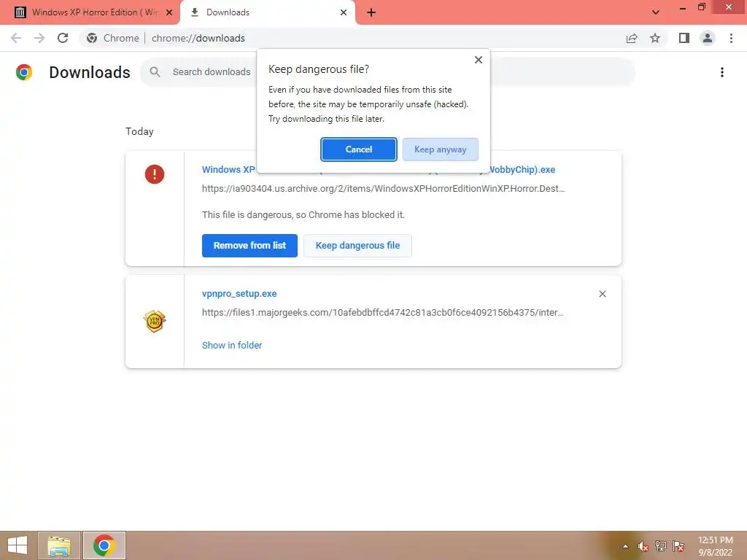Open a new tab with plus button
Image resolution: width=747 pixels, height=560 pixels.
point(371,12)
